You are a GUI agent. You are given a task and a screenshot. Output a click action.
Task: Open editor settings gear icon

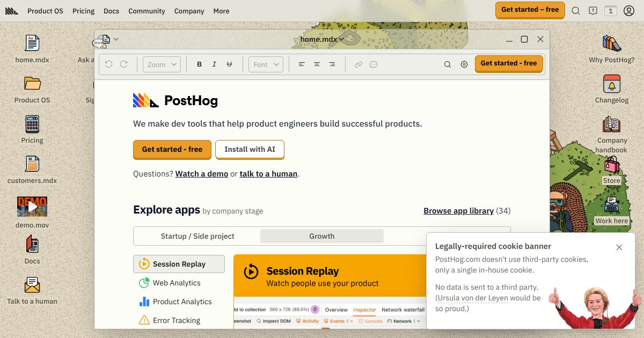tap(464, 64)
